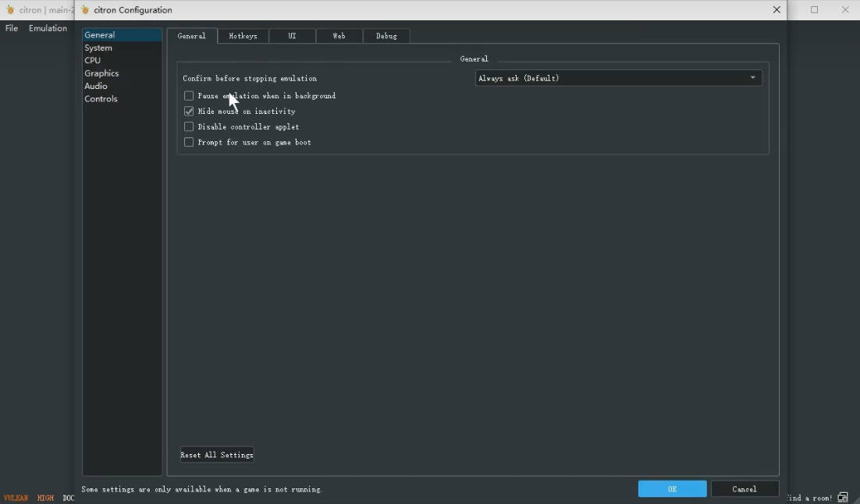Screen dimensions: 860x504
Task: Open the Debug tab
Action: click(x=386, y=36)
